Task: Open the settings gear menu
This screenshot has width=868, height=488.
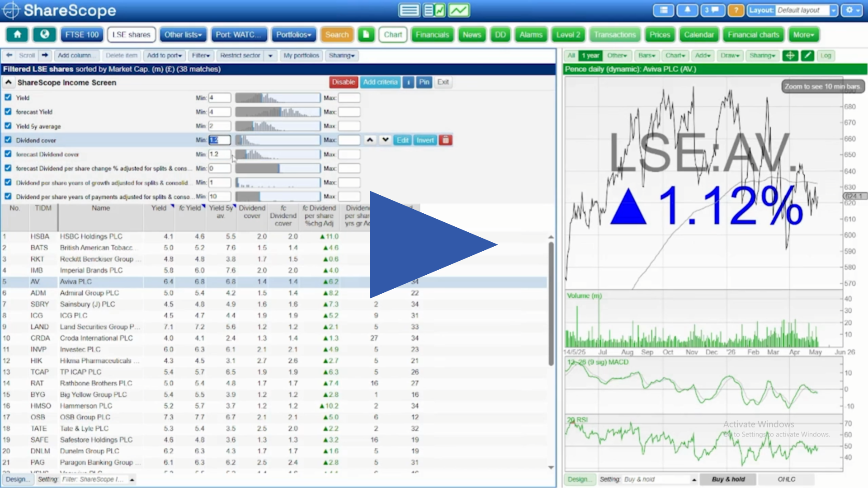Action: (x=852, y=10)
